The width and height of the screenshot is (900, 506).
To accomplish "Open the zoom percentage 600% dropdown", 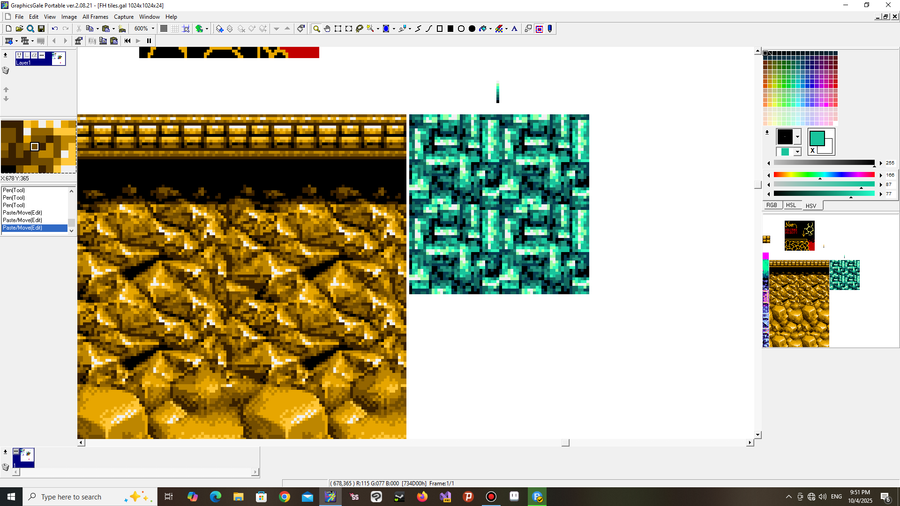I will [153, 29].
